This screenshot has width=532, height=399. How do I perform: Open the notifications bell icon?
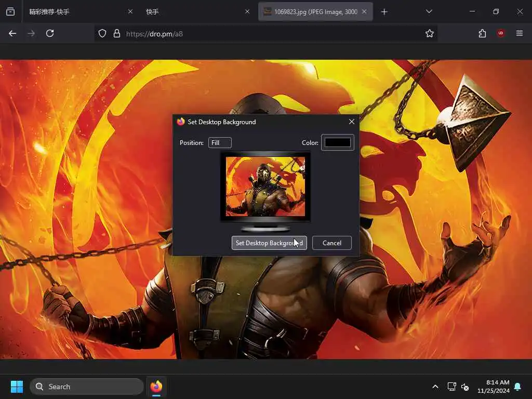point(518,387)
